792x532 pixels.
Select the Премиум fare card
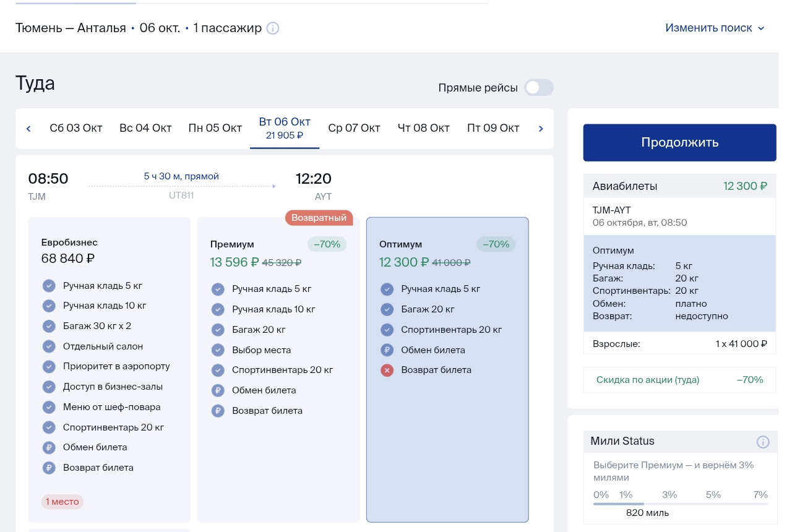click(278, 370)
